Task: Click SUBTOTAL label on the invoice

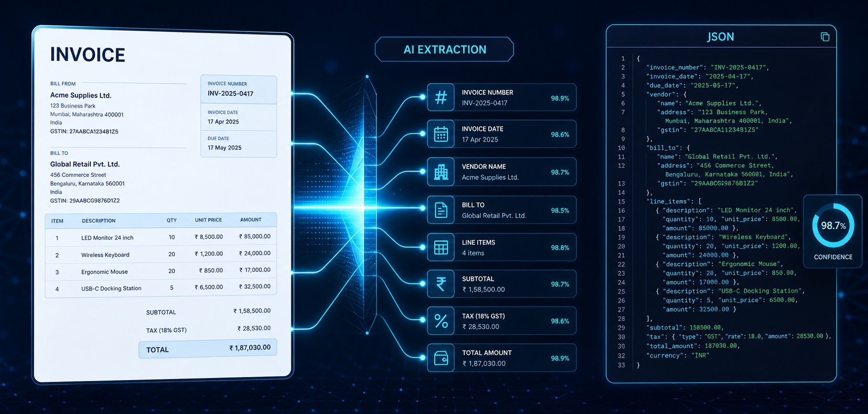Action: click(161, 312)
